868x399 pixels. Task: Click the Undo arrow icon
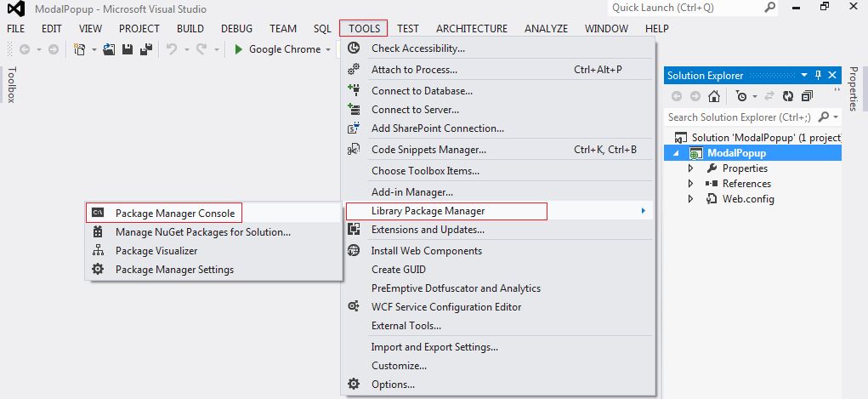point(172,49)
